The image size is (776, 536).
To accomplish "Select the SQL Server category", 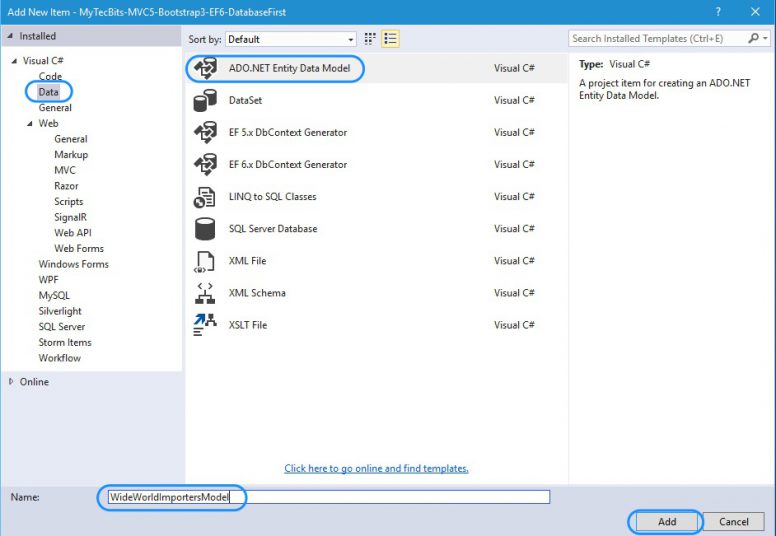I will [x=62, y=327].
